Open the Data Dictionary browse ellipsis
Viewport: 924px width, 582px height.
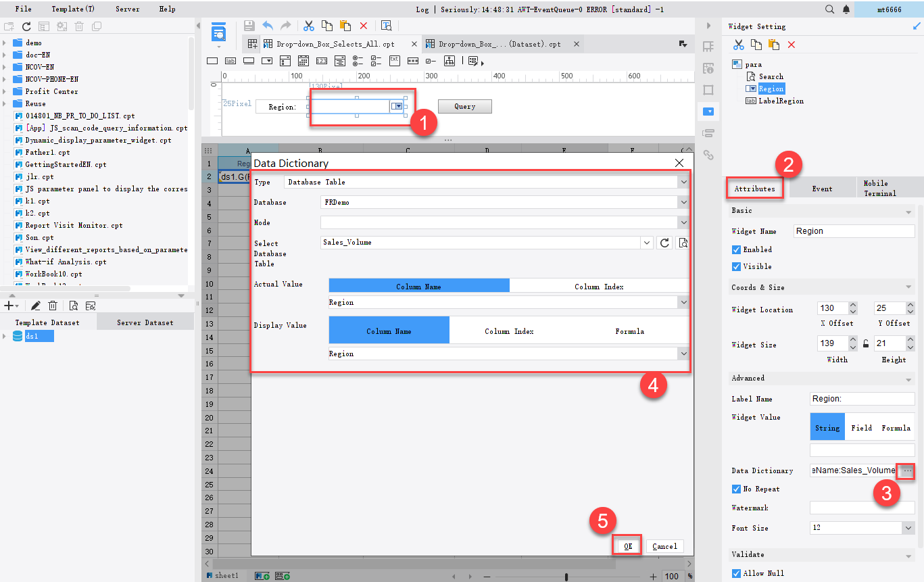point(906,471)
